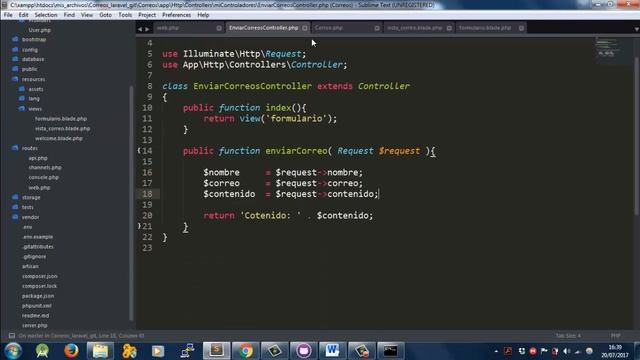This screenshot has width=640, height=360.
Task: Fold the enviarCorreo function at line 14
Action: pos(139,151)
